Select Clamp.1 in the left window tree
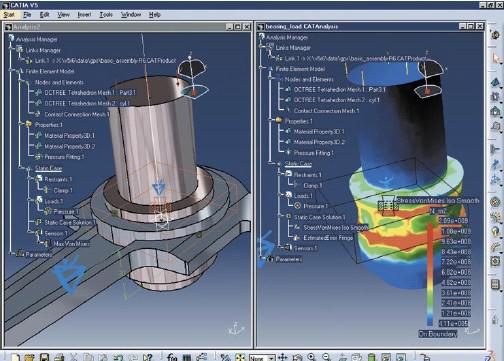The height and width of the screenshot is (361, 504). pyautogui.click(x=63, y=190)
